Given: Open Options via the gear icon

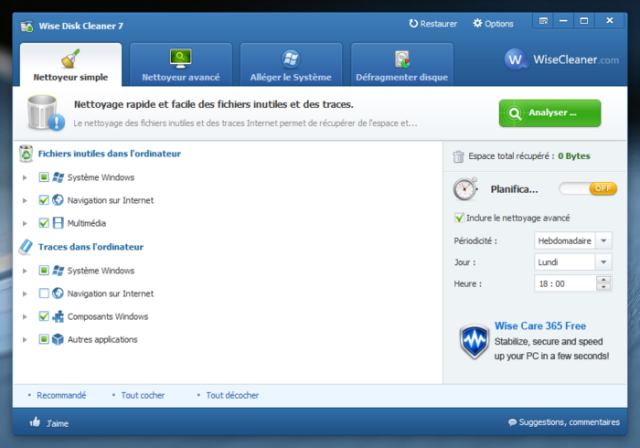Looking at the screenshot, I should [477, 23].
